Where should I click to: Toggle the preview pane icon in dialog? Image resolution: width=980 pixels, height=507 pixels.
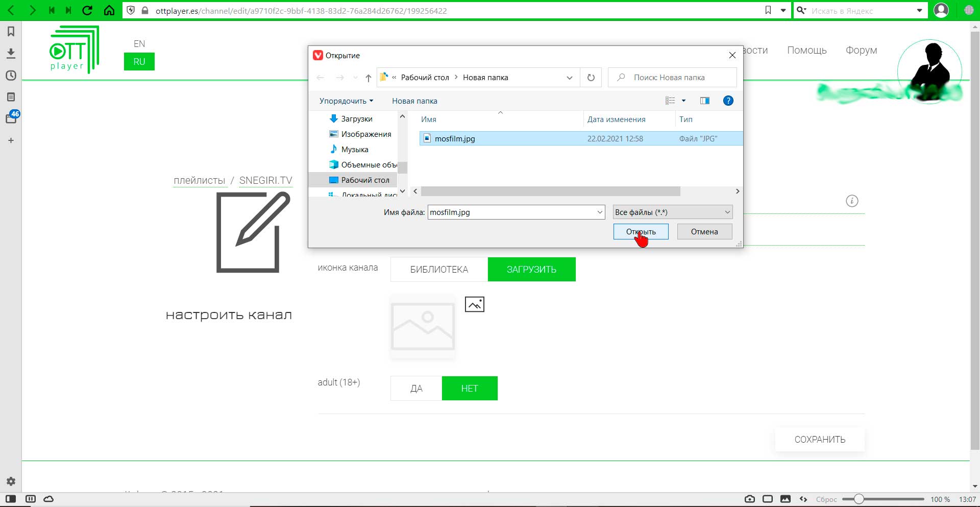[705, 101]
